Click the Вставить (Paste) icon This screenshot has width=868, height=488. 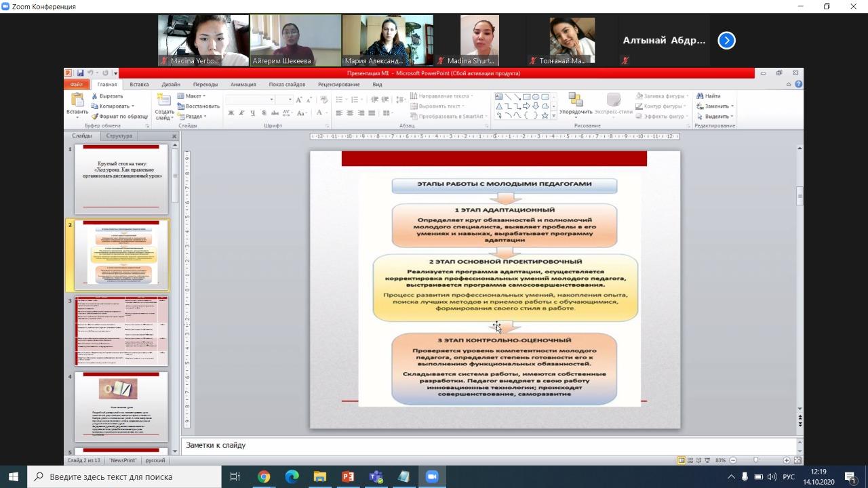click(77, 102)
